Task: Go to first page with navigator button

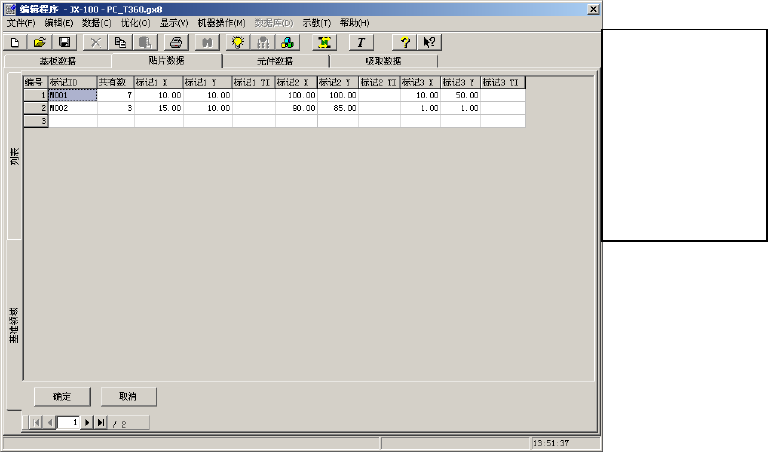Action: click(36, 423)
